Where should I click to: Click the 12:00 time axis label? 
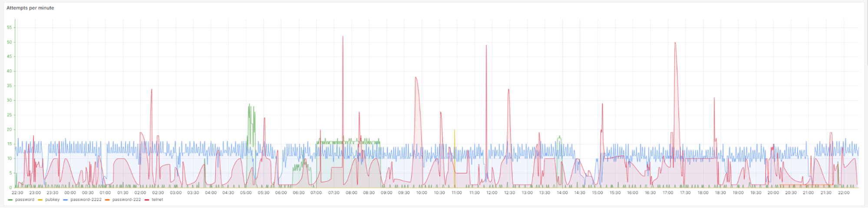pyautogui.click(x=492, y=193)
